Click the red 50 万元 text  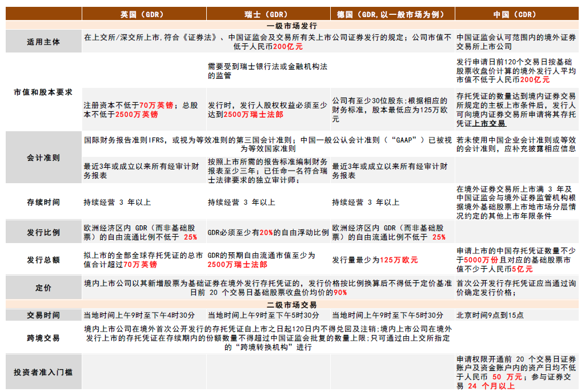coord(507,377)
